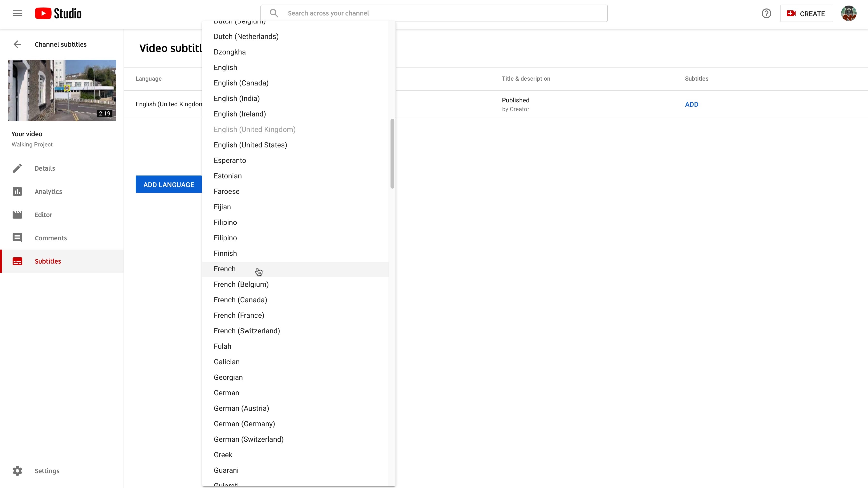This screenshot has height=488, width=868.
Task: Select Finnish from language list
Action: [225, 253]
